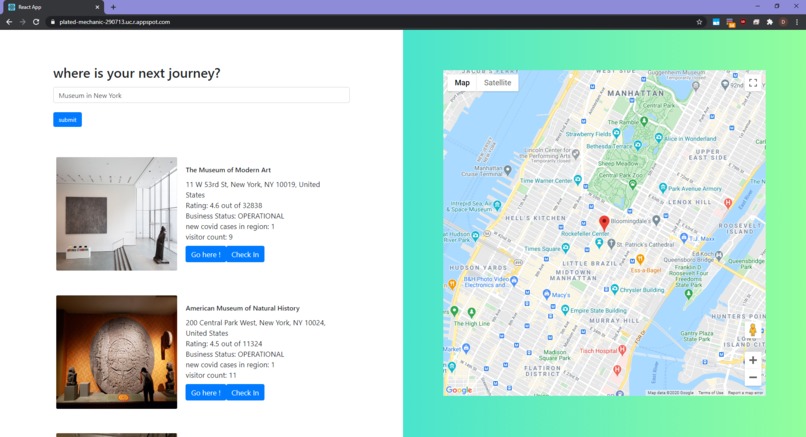Select the Street View pegman icon
This screenshot has height=437, width=806.
(753, 330)
